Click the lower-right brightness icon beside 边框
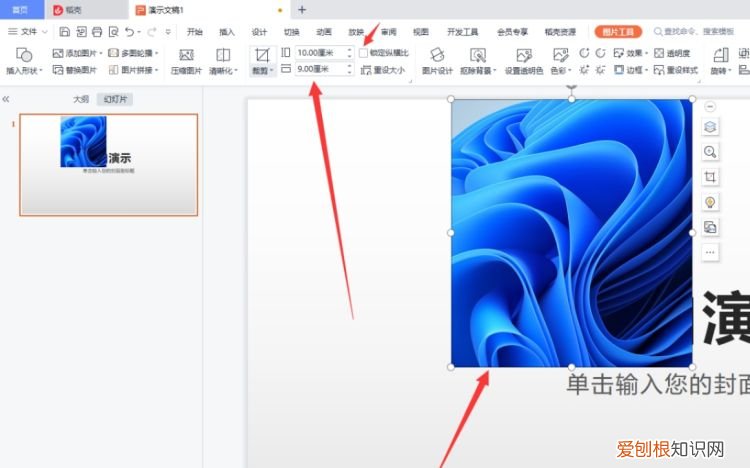 click(x=601, y=70)
